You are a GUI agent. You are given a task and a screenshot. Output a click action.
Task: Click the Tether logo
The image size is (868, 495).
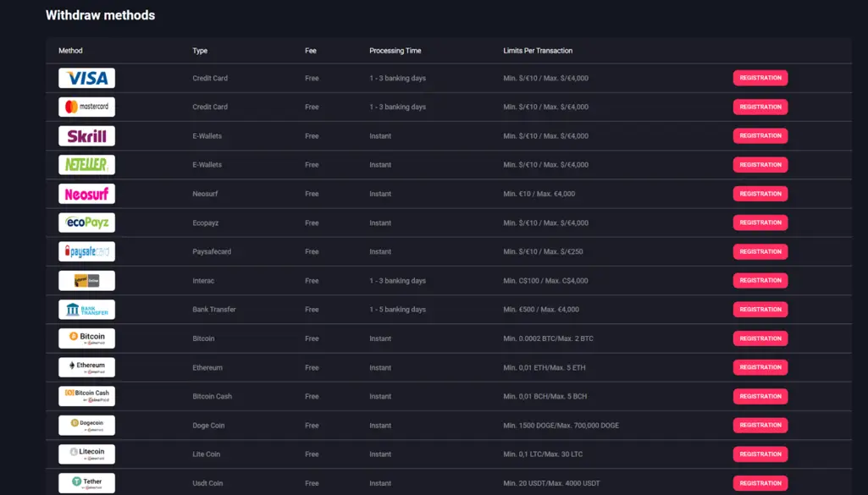tap(87, 483)
